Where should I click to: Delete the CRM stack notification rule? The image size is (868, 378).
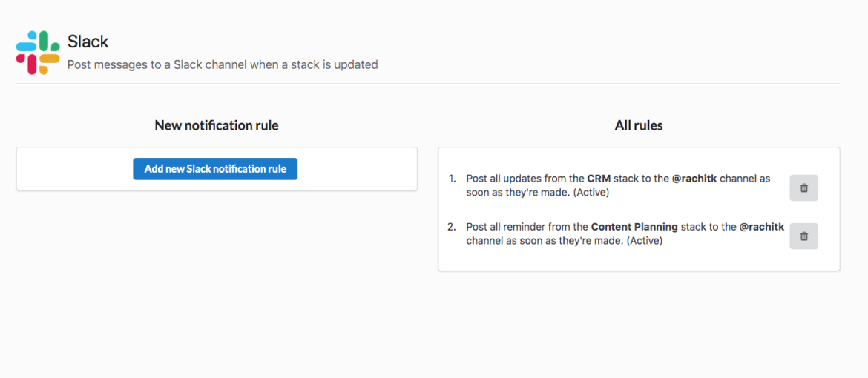point(803,188)
